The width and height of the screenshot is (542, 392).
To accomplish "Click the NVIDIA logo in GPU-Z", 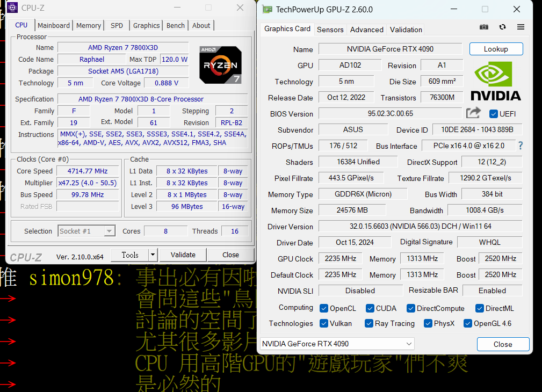I will pos(495,81).
